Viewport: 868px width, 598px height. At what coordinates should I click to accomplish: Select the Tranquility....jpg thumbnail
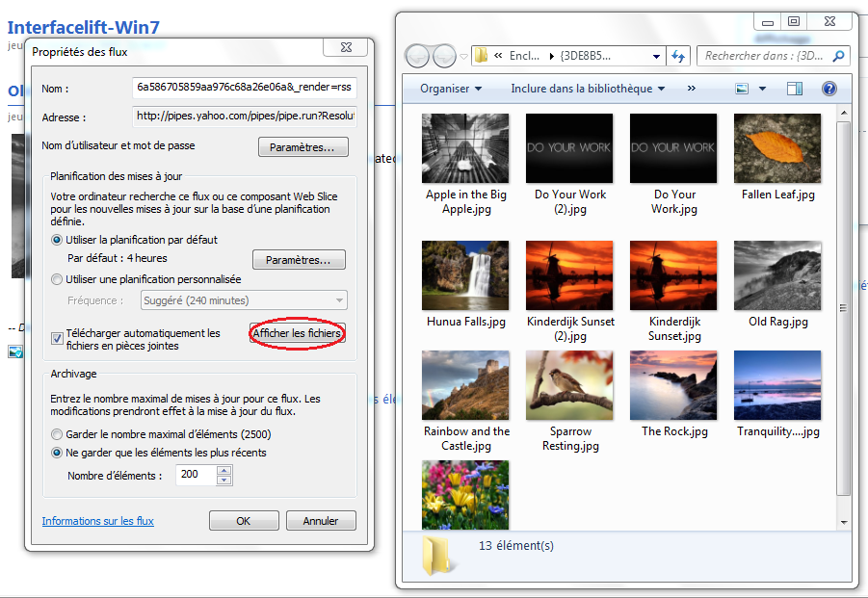click(x=777, y=385)
